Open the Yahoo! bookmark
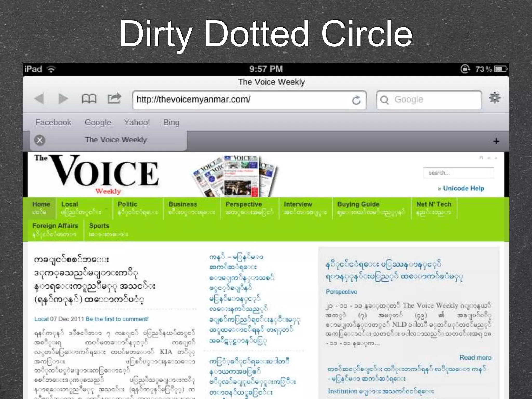The width and height of the screenshot is (532, 399). [137, 122]
